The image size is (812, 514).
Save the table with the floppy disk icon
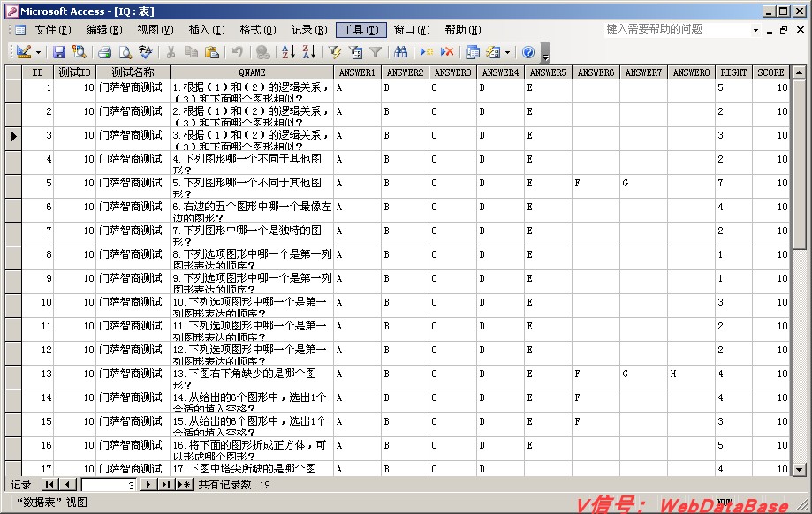click(59, 52)
